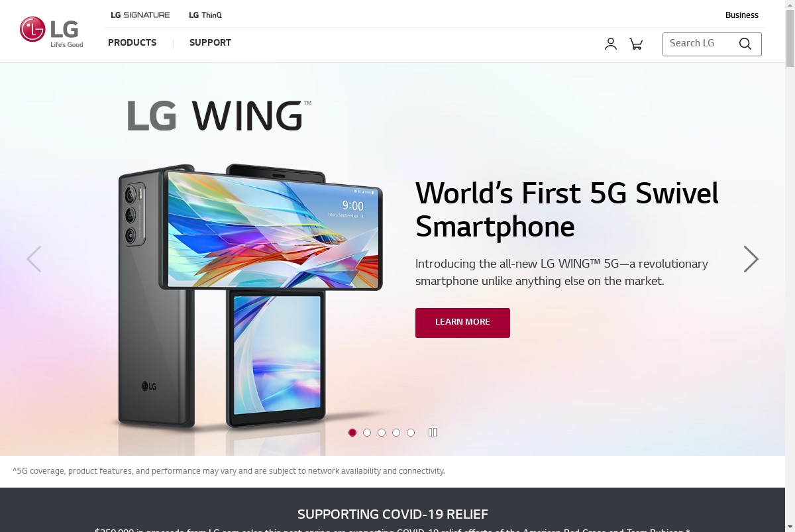Expand the SUPPORT menu
This screenshot has height=532, width=795.
coord(210,42)
